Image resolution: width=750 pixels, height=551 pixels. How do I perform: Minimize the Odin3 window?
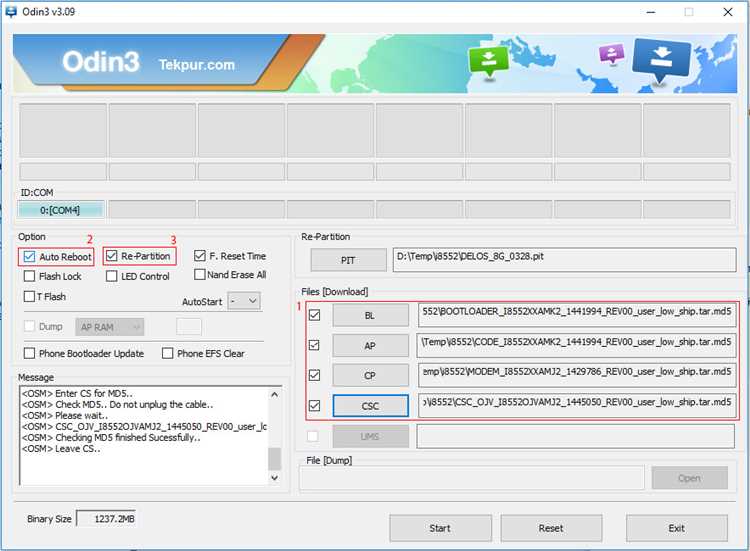(x=651, y=11)
